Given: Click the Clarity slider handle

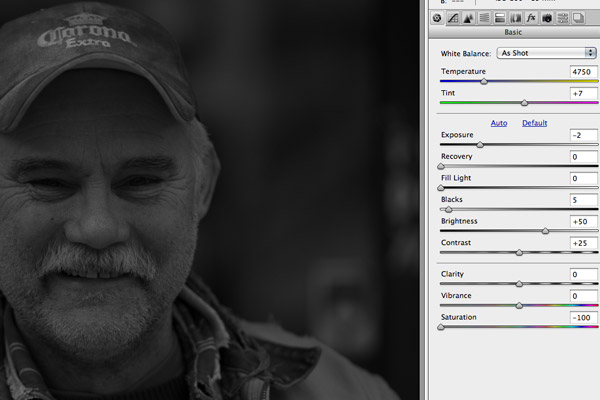Looking at the screenshot, I should tap(519, 284).
